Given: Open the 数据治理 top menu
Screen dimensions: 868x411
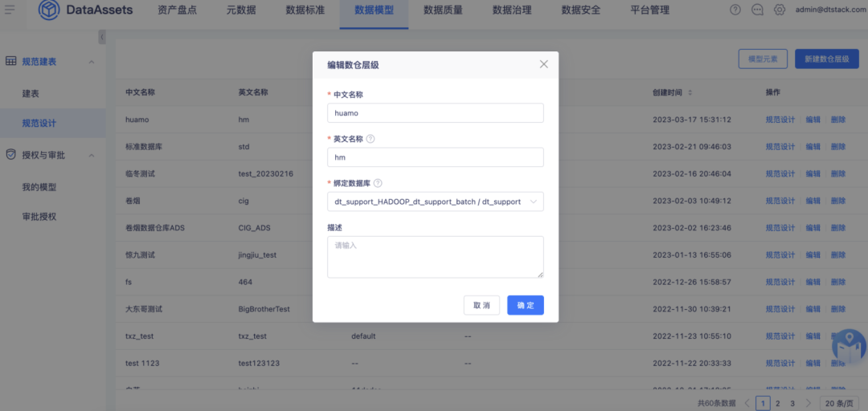Looking at the screenshot, I should (512, 10).
